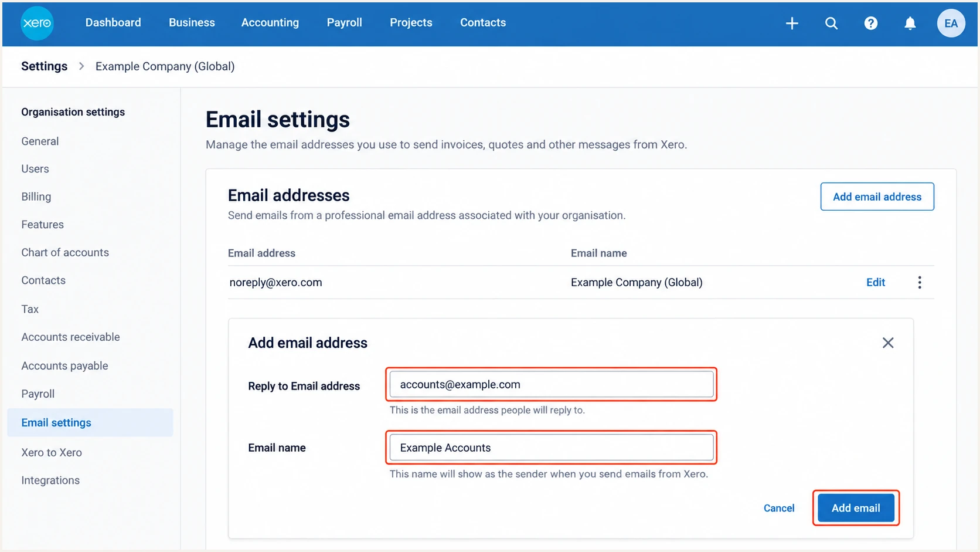Open the EA user avatar menu
Image resolution: width=980 pixels, height=552 pixels.
[x=951, y=23]
